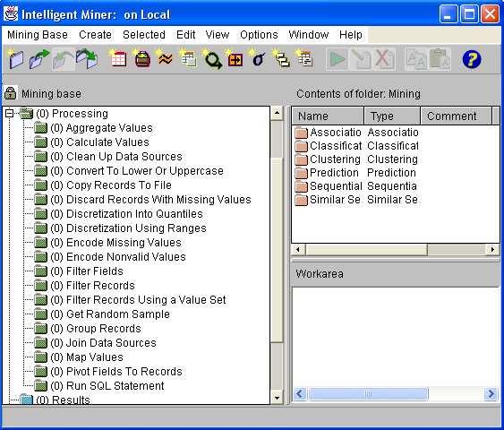Click the open mining base icon with green arrow
This screenshot has height=430, width=504.
[x=39, y=59]
